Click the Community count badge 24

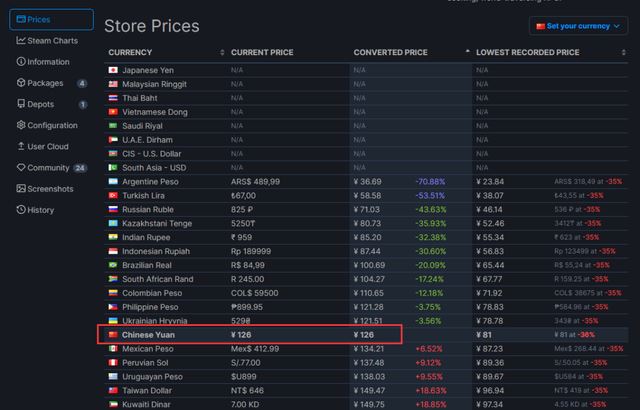pos(81,168)
